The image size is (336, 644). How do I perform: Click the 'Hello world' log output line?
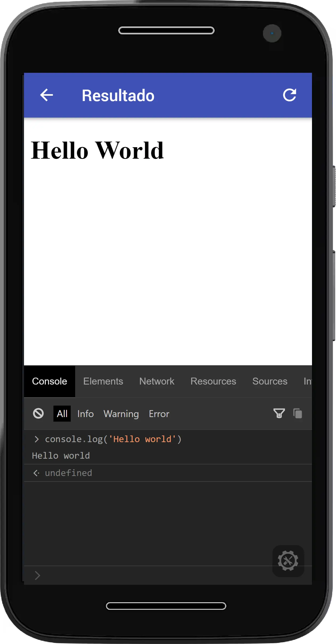pyautogui.click(x=61, y=456)
